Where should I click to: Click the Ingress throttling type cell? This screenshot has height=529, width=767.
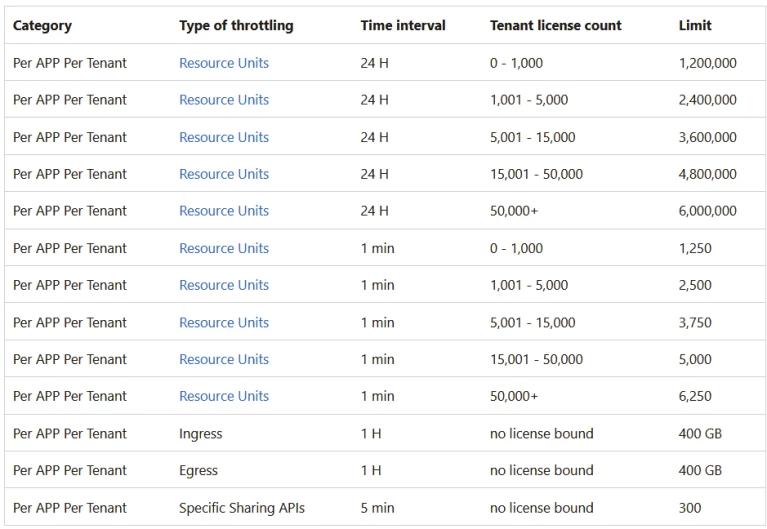201,434
